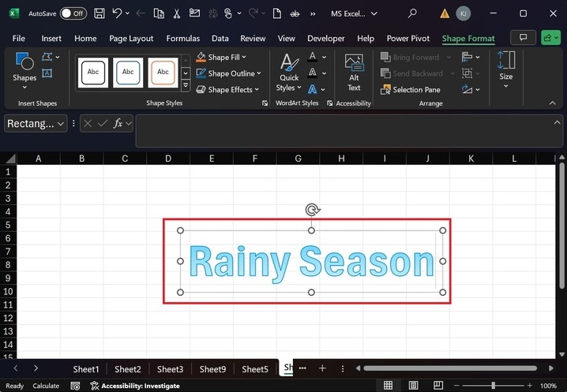Switch to the Data tab

pyautogui.click(x=220, y=39)
